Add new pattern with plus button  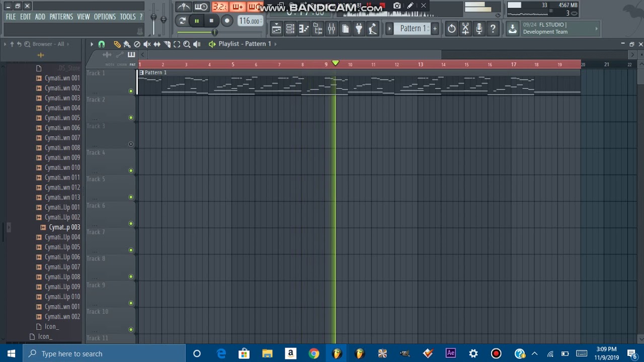[435, 29]
